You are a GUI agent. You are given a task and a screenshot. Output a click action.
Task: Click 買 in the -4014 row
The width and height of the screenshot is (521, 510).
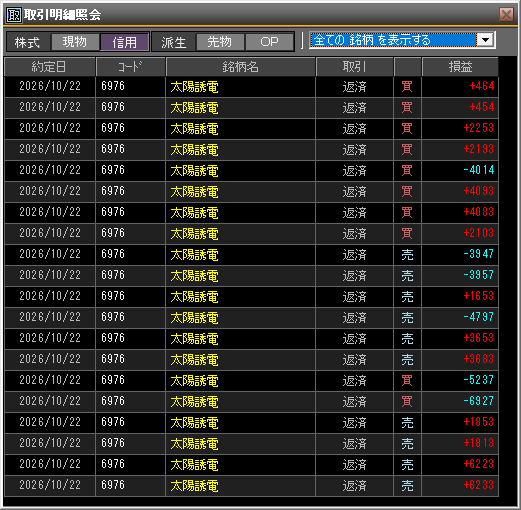point(407,170)
